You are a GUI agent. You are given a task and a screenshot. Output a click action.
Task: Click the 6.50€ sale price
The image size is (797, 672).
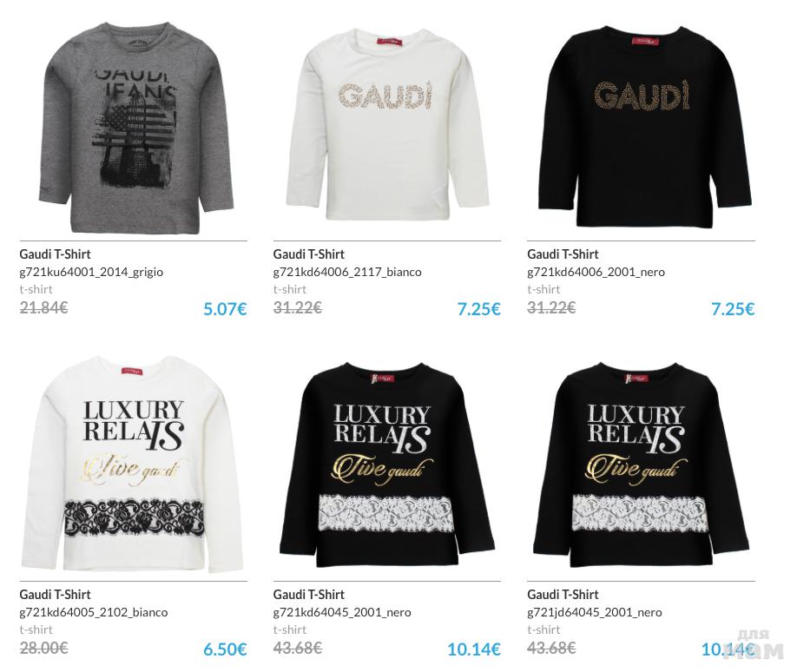tap(225, 649)
